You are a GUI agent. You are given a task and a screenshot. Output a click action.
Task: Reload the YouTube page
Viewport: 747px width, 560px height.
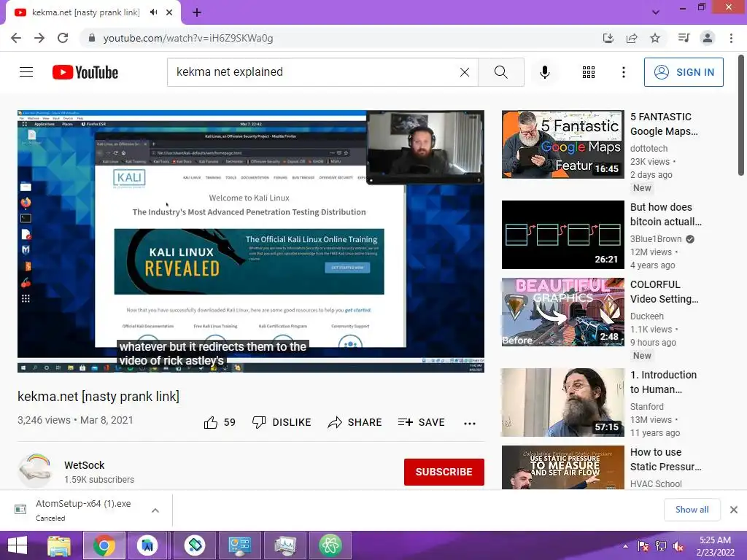[x=63, y=38]
